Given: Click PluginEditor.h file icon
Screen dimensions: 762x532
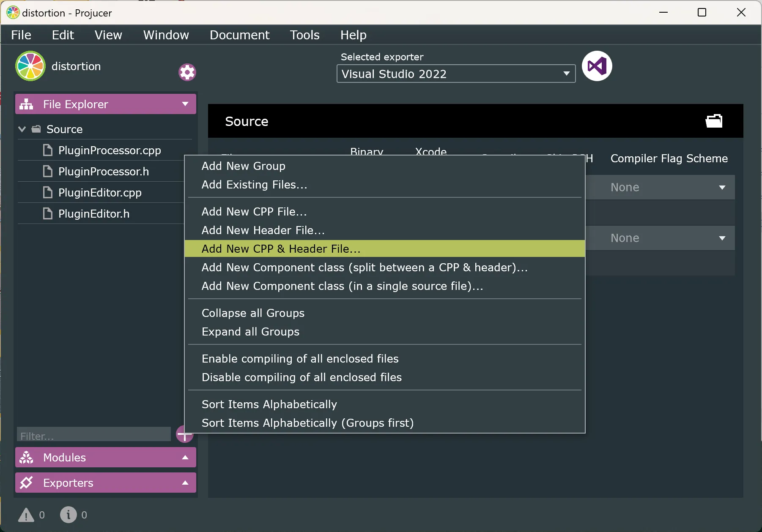Looking at the screenshot, I should (x=48, y=213).
